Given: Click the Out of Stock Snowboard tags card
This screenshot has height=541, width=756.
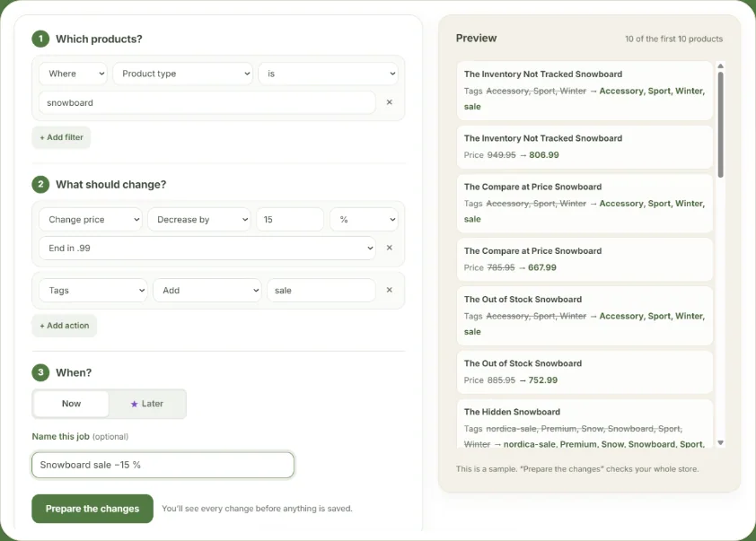Looking at the screenshot, I should tap(585, 316).
